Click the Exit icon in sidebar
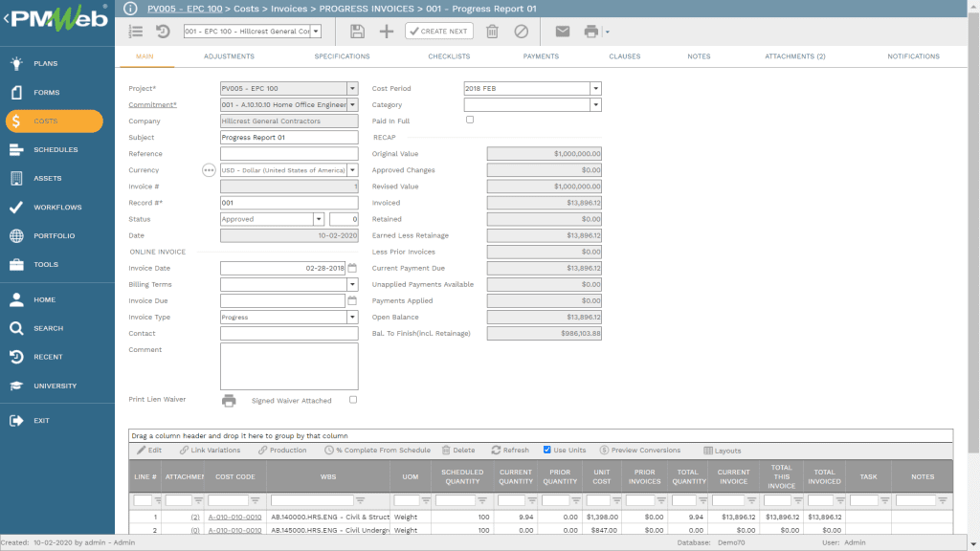 [x=17, y=421]
